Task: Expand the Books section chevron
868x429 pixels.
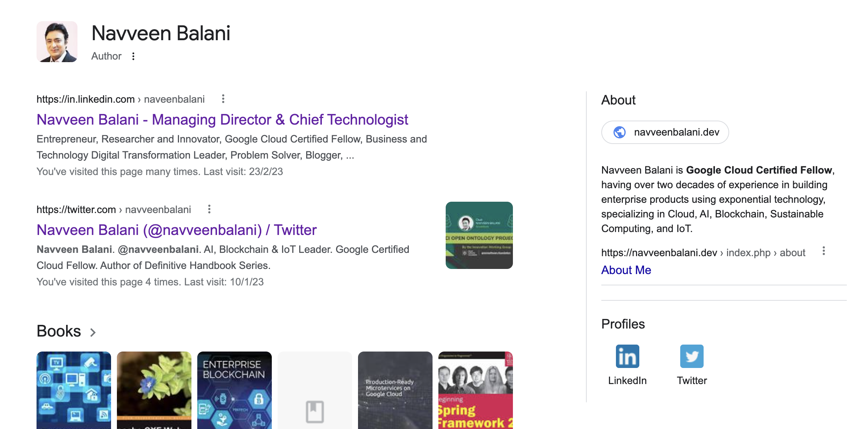Action: coord(93,332)
